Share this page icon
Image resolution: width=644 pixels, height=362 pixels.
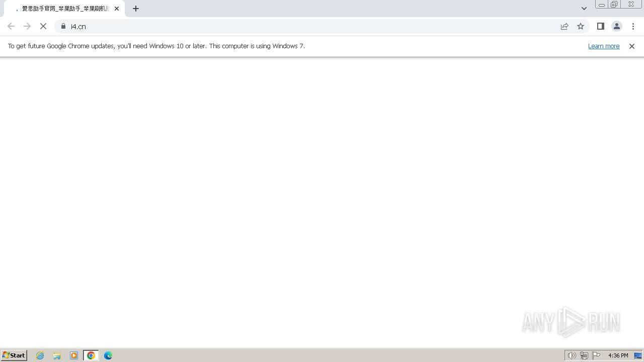[565, 26]
